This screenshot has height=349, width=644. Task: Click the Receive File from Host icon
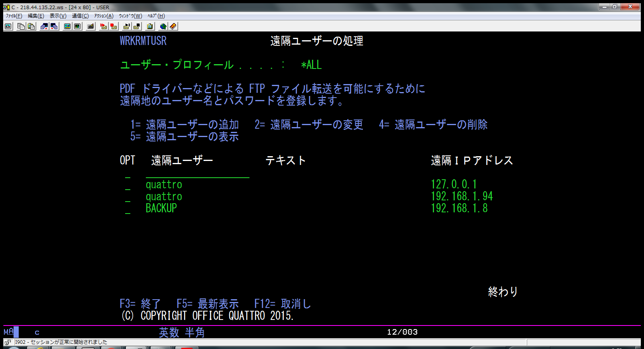(x=54, y=26)
